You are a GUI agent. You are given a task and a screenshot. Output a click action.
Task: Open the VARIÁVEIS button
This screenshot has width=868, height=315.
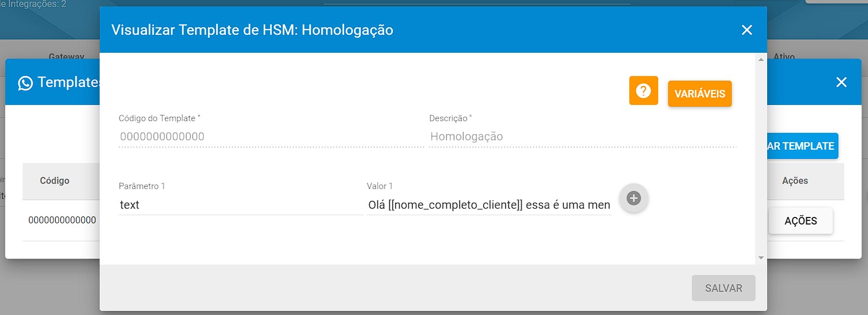coord(700,93)
